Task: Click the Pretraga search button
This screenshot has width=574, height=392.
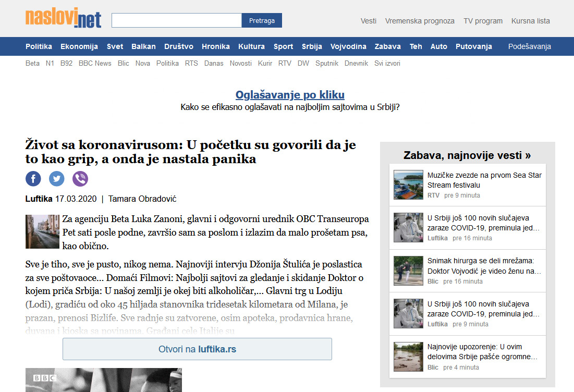Action: click(262, 20)
